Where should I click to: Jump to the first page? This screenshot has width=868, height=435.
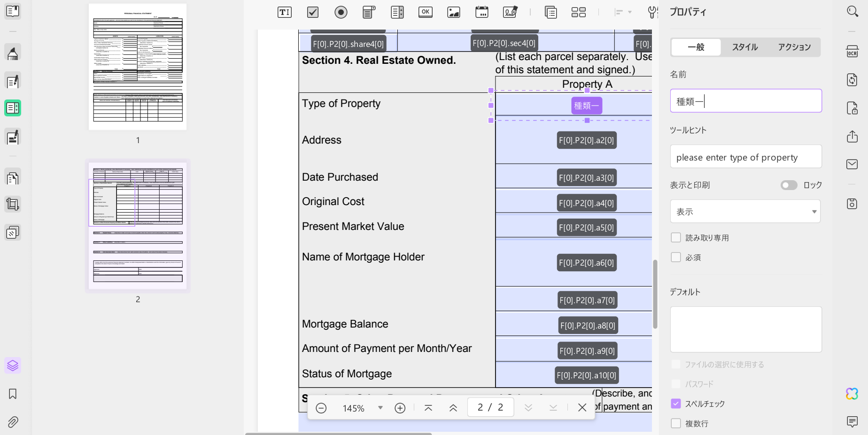(428, 408)
